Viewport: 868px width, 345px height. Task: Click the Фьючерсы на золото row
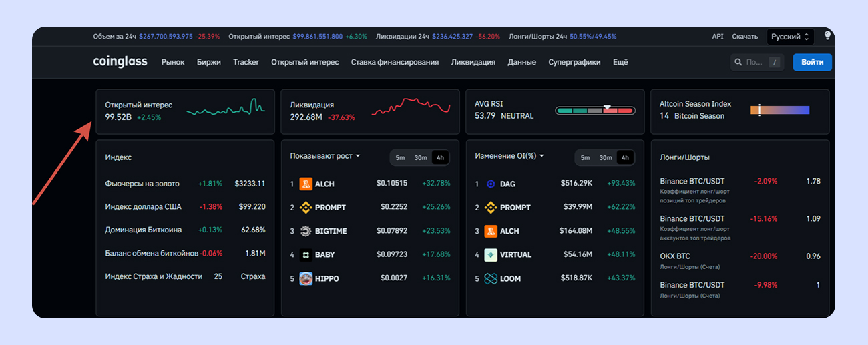click(185, 184)
